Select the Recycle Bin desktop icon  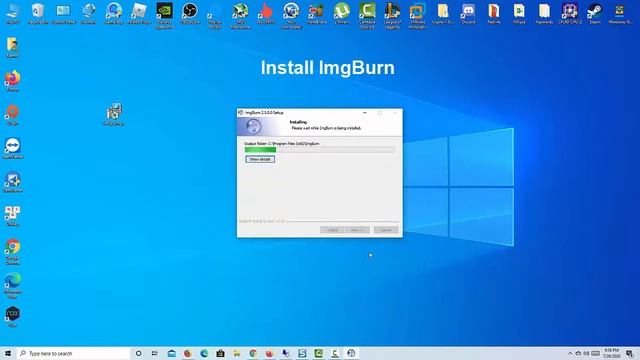pos(38,13)
